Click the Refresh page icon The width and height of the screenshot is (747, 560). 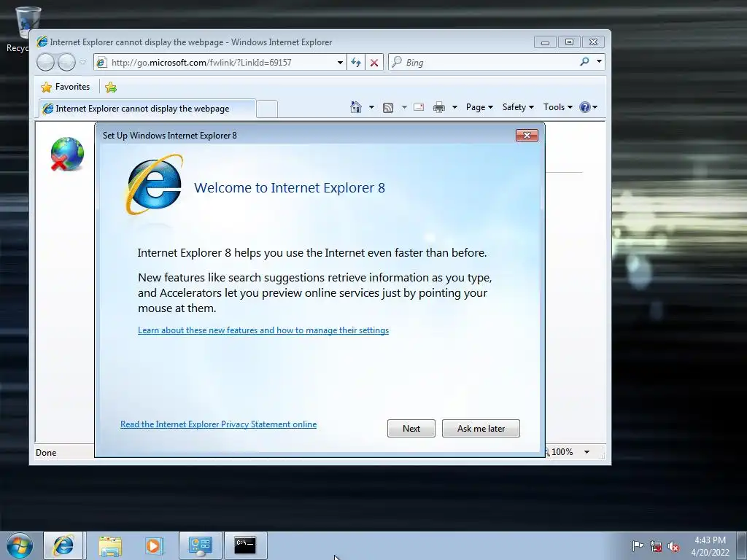coord(356,63)
